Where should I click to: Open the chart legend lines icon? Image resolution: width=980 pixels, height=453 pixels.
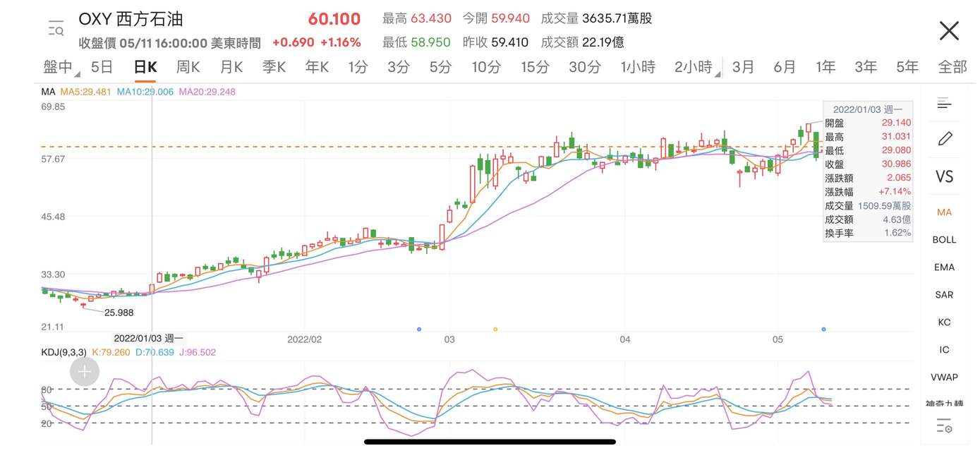tap(945, 104)
